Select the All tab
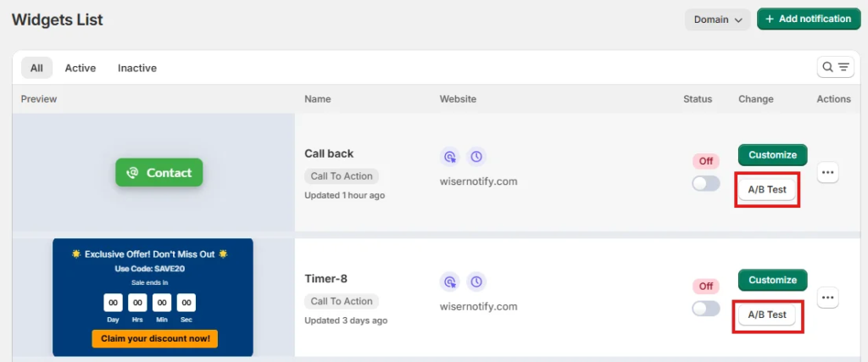The image size is (868, 362). (36, 68)
